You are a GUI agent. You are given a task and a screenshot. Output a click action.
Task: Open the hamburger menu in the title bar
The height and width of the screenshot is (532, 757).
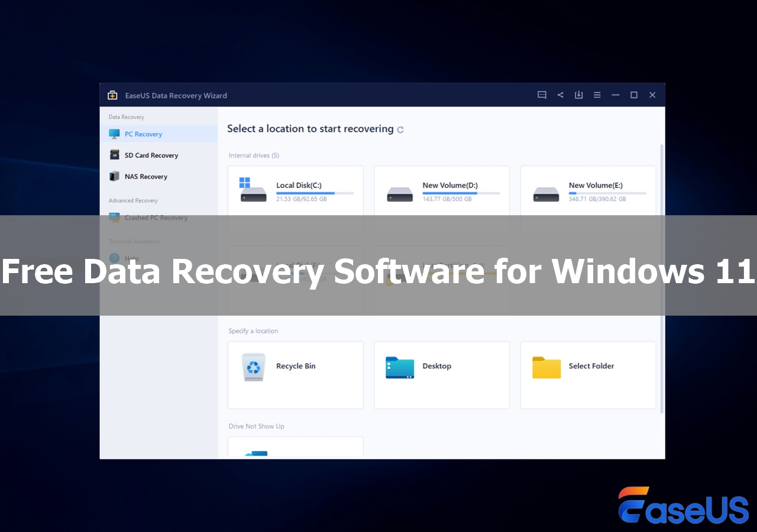click(x=597, y=95)
